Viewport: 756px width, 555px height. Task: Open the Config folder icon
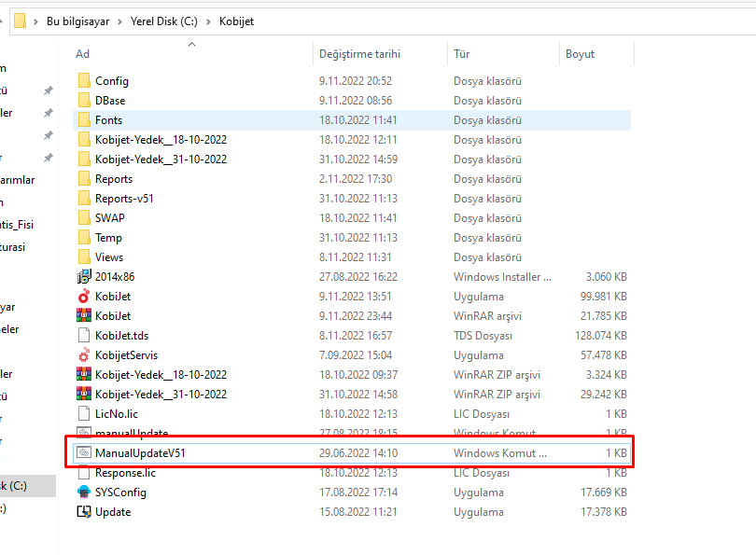pos(84,80)
